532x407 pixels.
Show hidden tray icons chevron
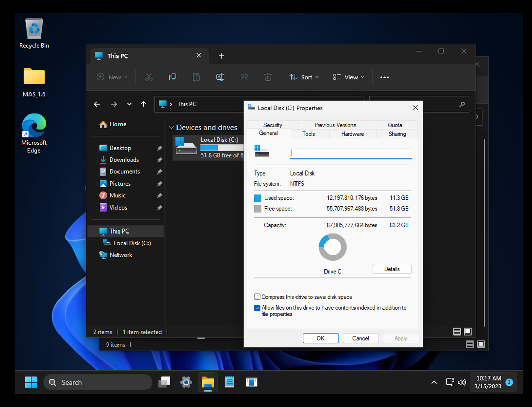click(x=434, y=382)
